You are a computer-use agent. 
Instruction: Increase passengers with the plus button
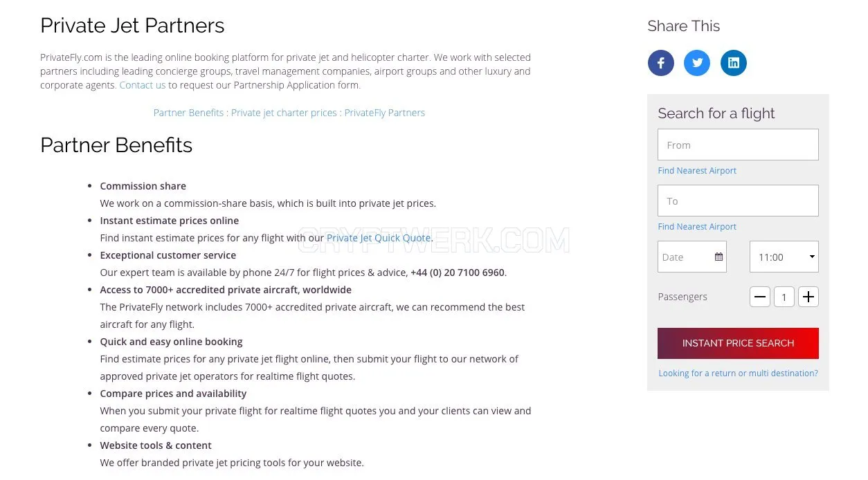click(x=808, y=297)
